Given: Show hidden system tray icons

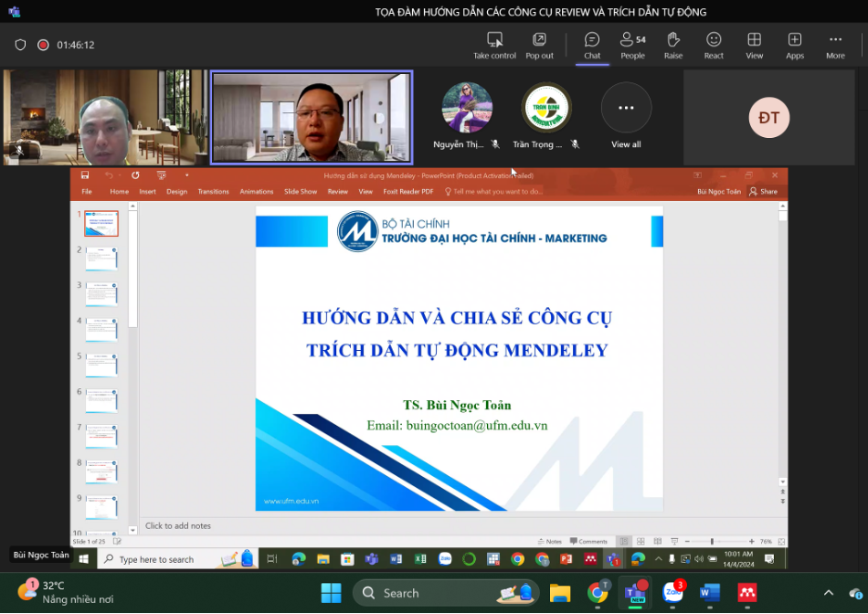Looking at the screenshot, I should 829,593.
